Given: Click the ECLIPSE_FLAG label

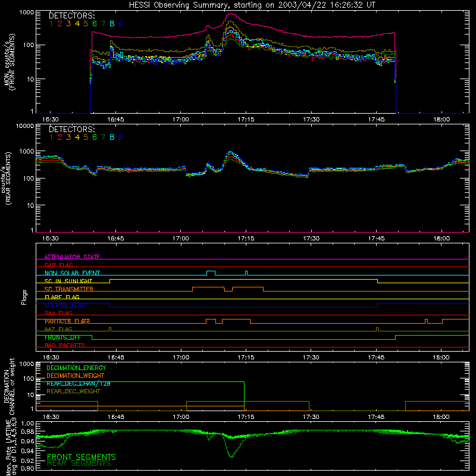Looking at the screenshot, I should (65, 305).
